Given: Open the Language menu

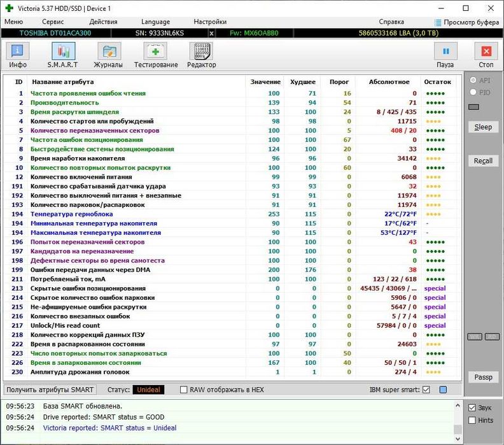Looking at the screenshot, I should click(155, 22).
